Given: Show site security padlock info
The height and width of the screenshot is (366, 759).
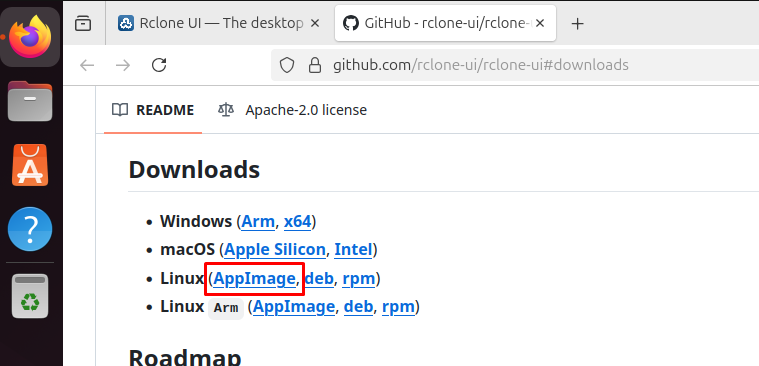Looking at the screenshot, I should (x=315, y=65).
